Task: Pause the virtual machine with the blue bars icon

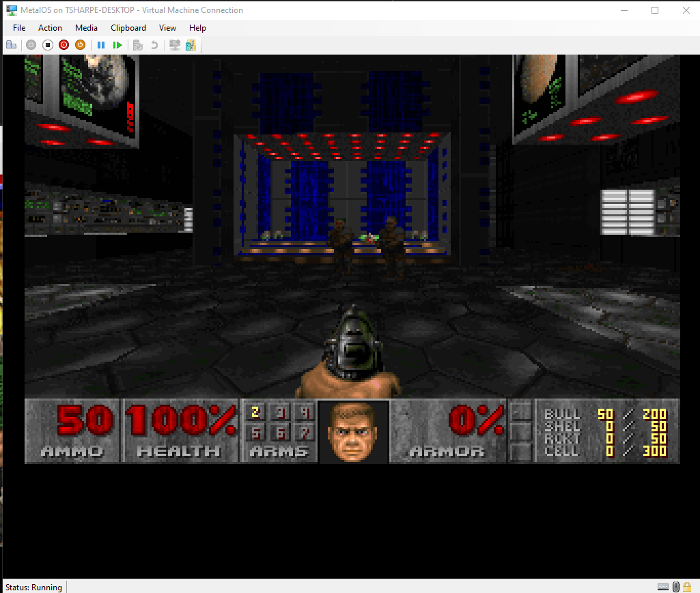Action: click(101, 45)
